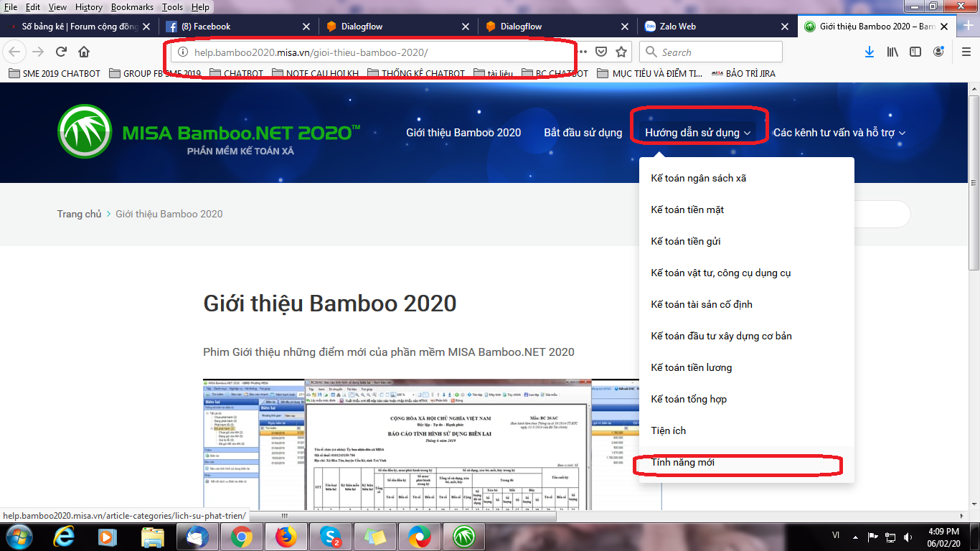Go back with the browser Back arrow

pyautogui.click(x=15, y=52)
